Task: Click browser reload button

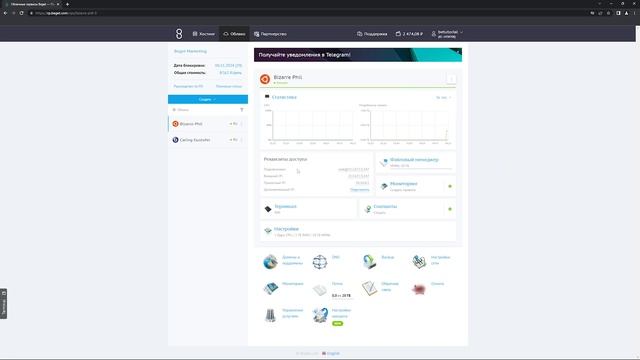Action: [22, 13]
